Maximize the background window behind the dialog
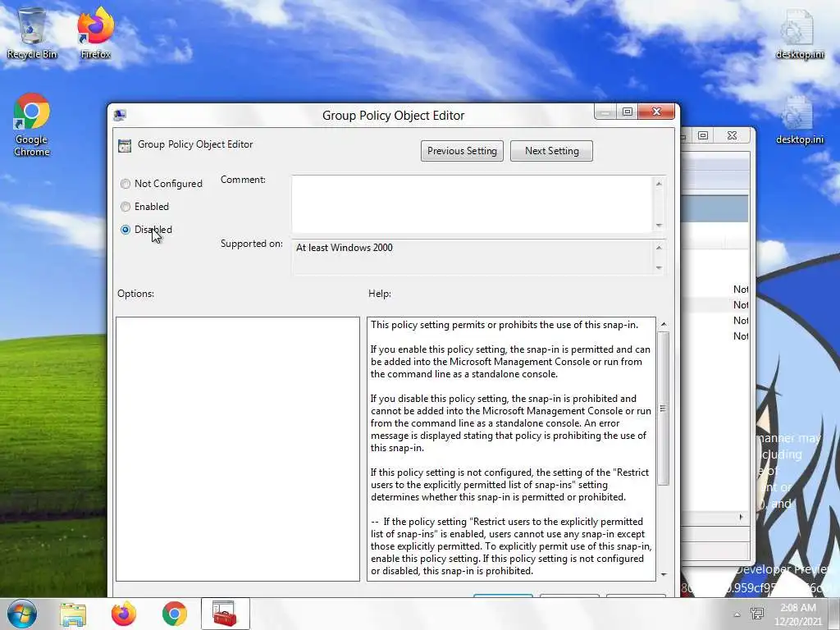 coord(703,135)
